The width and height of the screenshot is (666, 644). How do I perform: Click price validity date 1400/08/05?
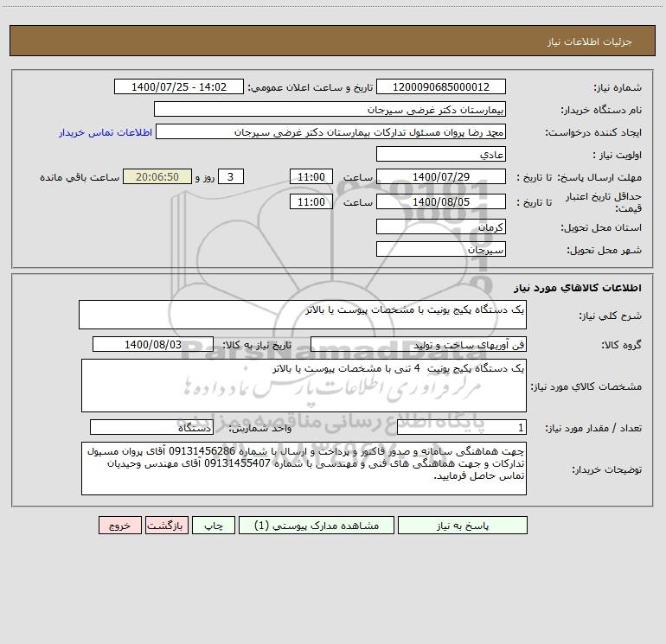click(441, 201)
